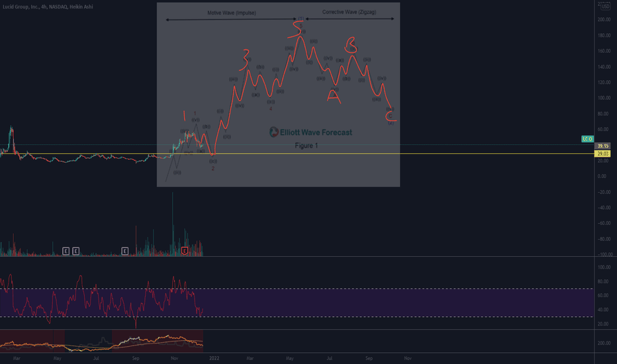Viewport: 617px width, 364px height.
Task: Click the Jul label before Sep 2021
Action: (x=96, y=358)
